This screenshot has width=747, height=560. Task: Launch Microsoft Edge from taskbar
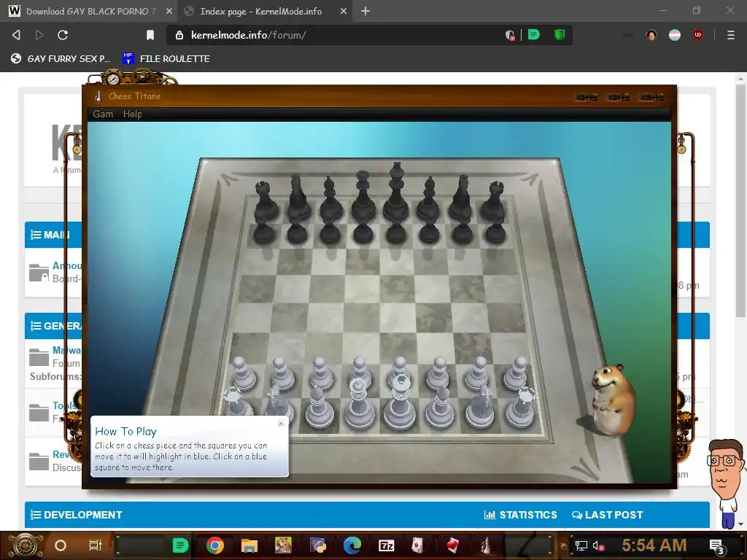point(352,545)
